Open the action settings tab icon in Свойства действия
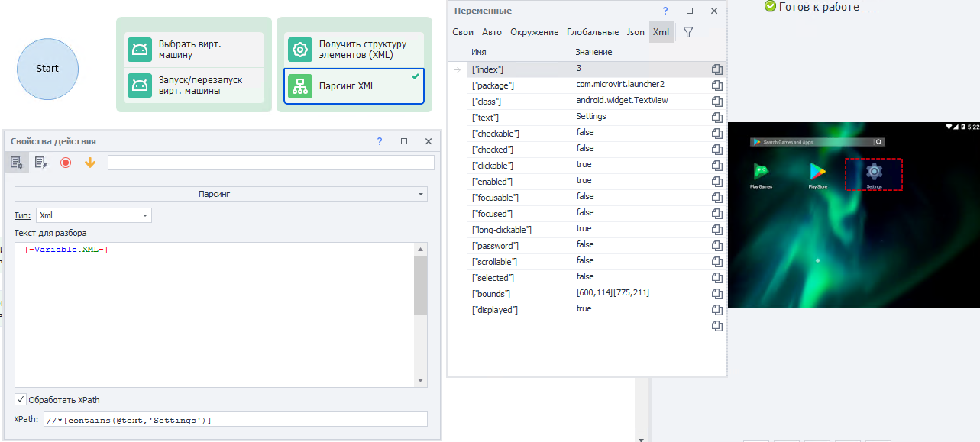The image size is (980, 442). 17,162
